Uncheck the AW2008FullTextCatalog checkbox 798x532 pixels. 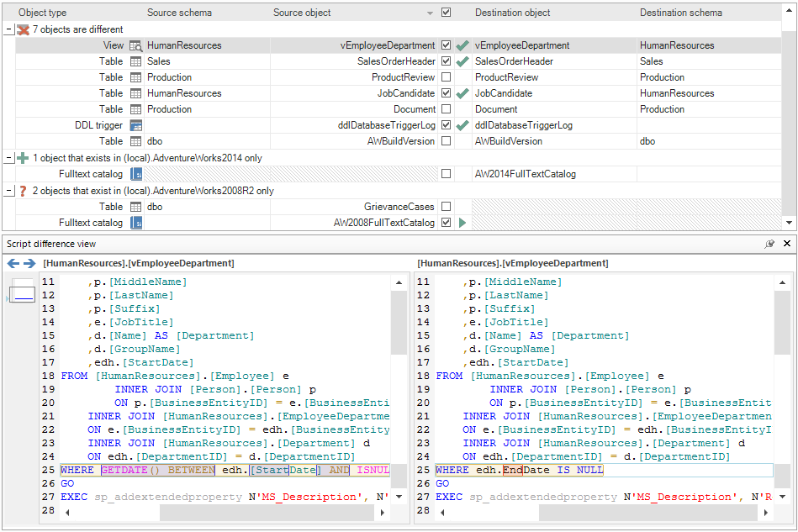click(446, 222)
